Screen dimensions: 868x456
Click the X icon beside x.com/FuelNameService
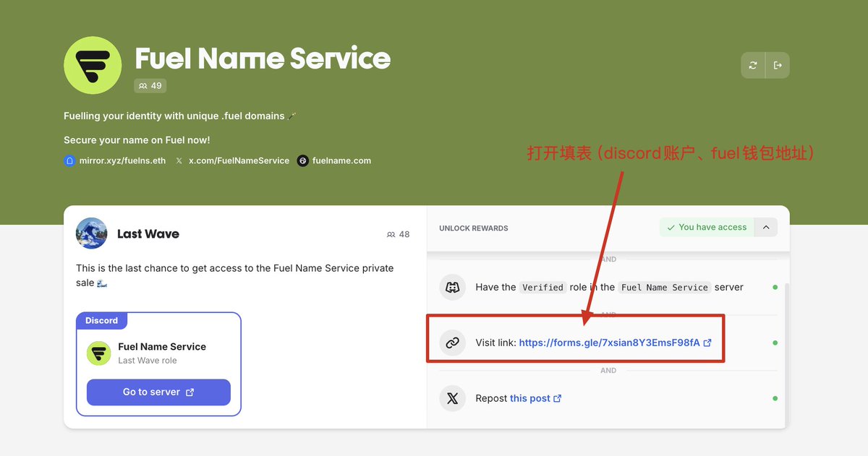179,160
